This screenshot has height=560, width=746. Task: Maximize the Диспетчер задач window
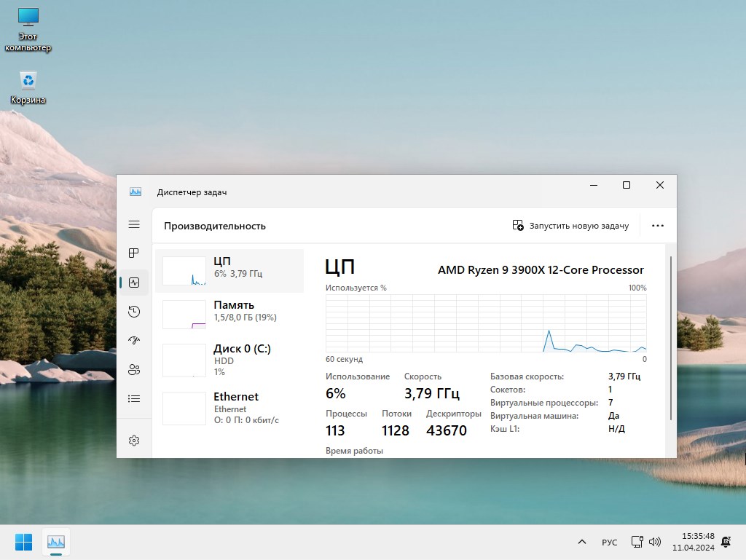pos(627,185)
